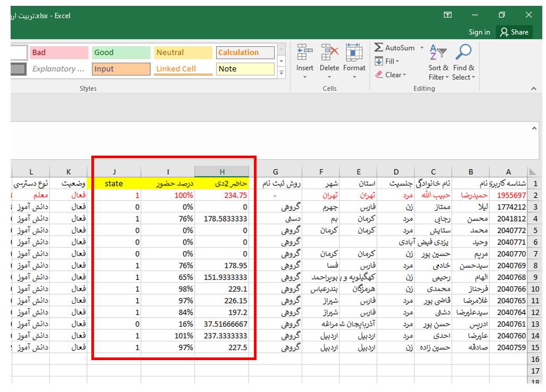Select column A header
The width and height of the screenshot is (546, 392).
(508, 172)
